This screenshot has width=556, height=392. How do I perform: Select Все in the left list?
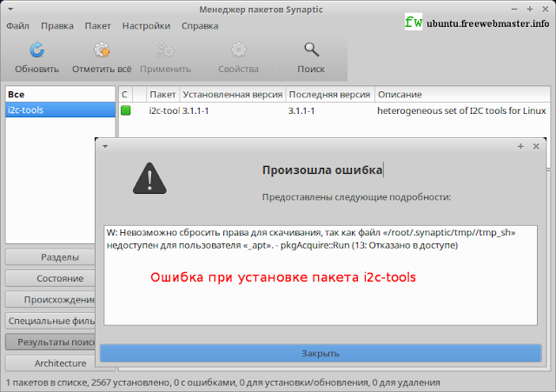pyautogui.click(x=60, y=95)
